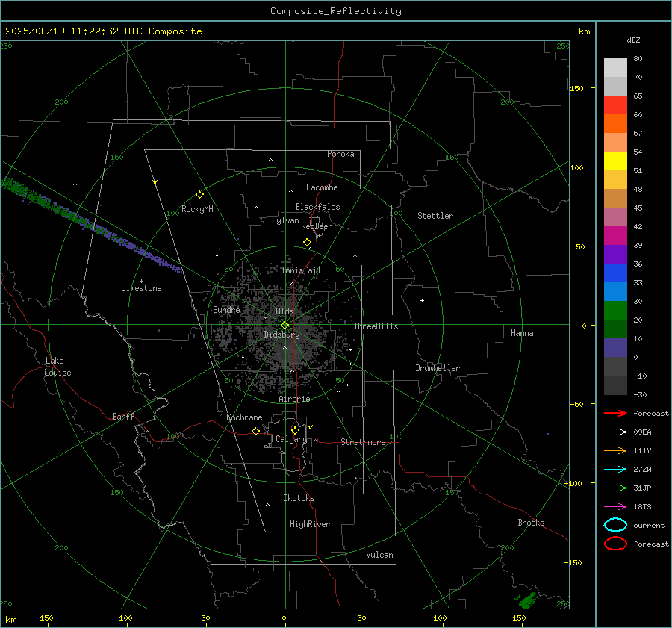This screenshot has width=672, height=628.
Task: Click the RockyMH label text
Action: click(x=197, y=209)
